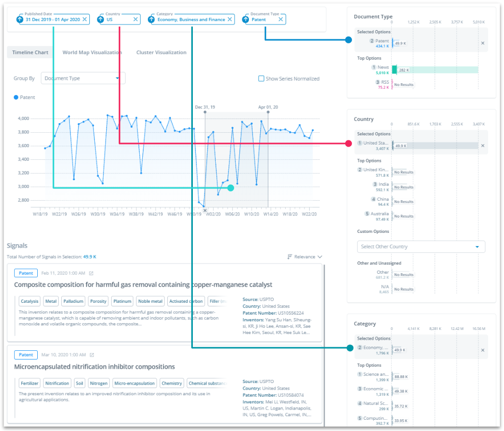The width and height of the screenshot is (504, 431).
Task: Open Microencapsulated nitrification inhibitor compositions title
Action: point(94,367)
